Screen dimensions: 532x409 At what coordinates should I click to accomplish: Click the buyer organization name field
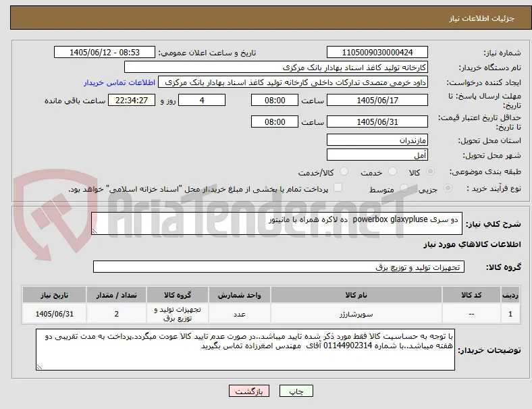[x=276, y=67]
